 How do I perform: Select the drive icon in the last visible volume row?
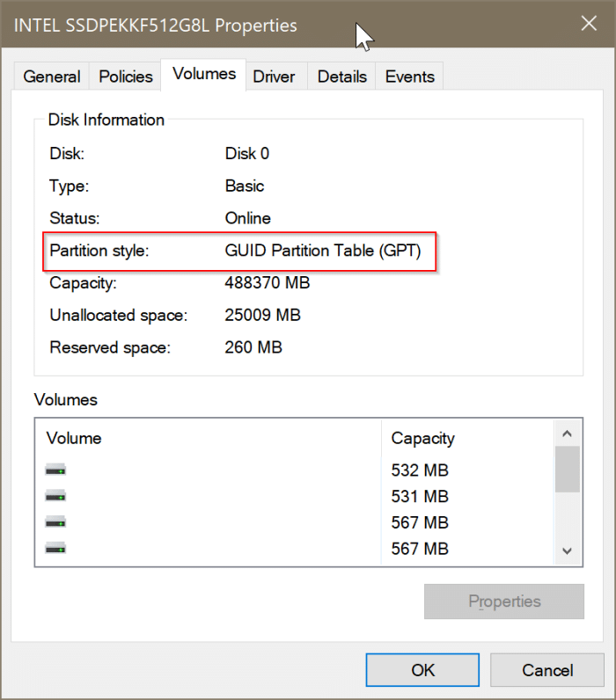pos(55,548)
